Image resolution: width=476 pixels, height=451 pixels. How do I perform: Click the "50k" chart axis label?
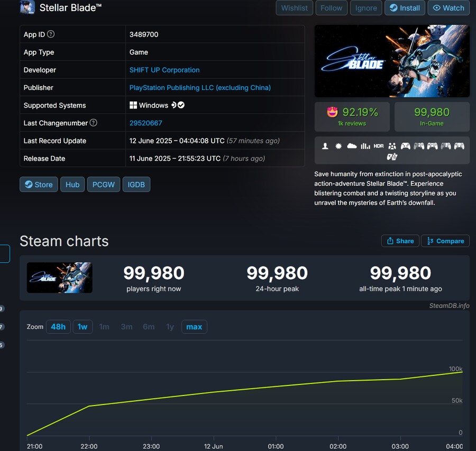click(x=457, y=400)
